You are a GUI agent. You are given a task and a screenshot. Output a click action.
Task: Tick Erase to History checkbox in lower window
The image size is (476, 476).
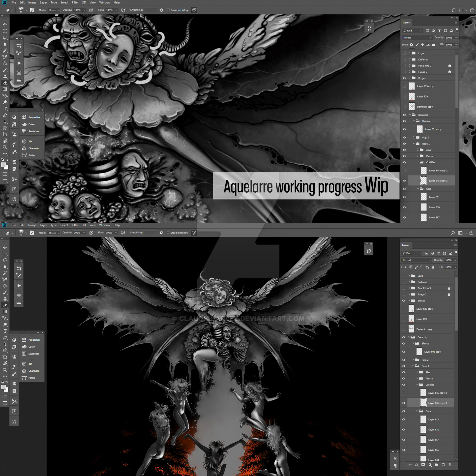pyautogui.click(x=168, y=233)
